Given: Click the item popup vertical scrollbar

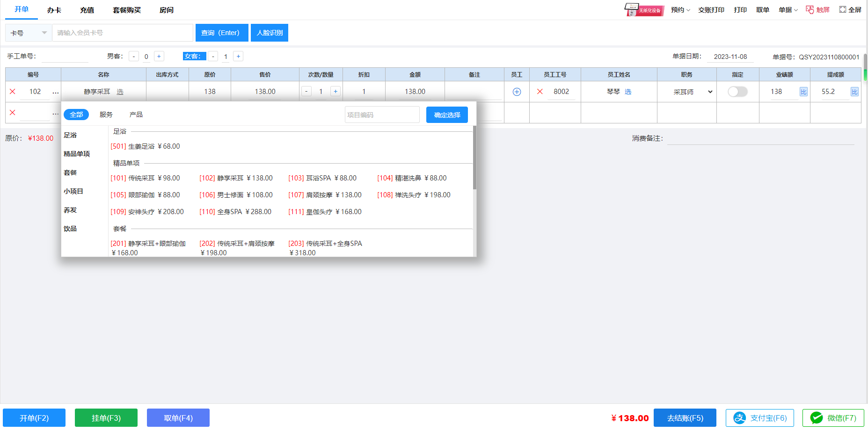Looking at the screenshot, I should point(474,158).
